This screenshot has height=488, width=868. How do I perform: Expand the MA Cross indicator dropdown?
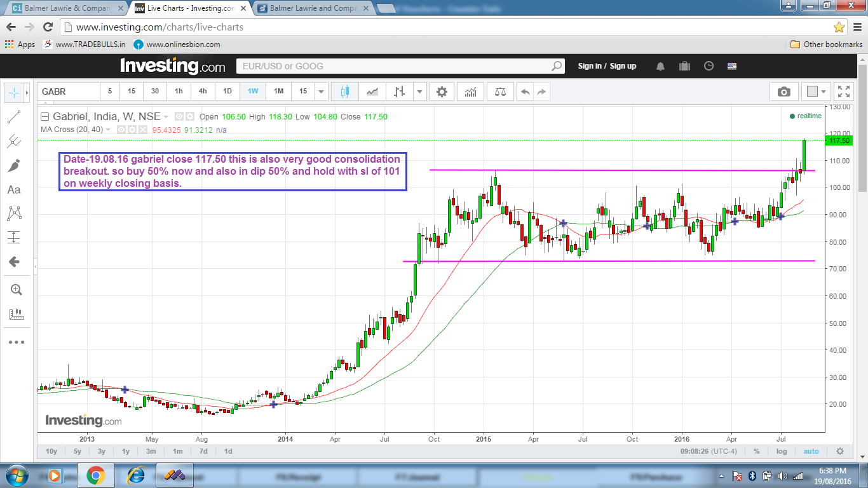108,130
